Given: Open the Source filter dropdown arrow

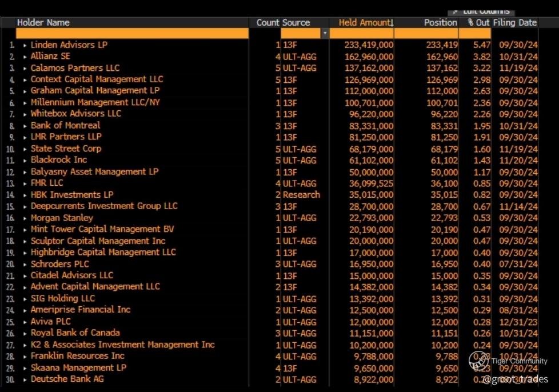Looking at the screenshot, I should coord(325,34).
